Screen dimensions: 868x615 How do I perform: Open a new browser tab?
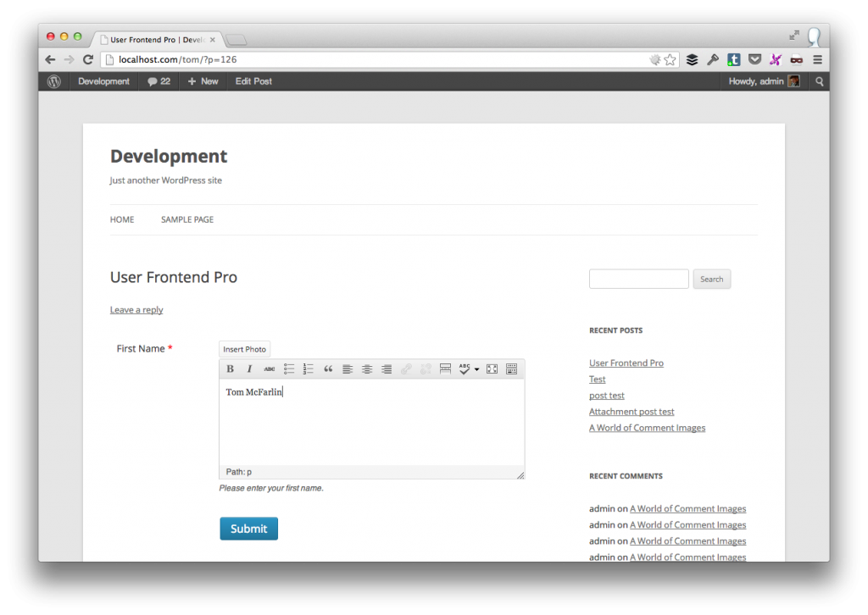(236, 40)
